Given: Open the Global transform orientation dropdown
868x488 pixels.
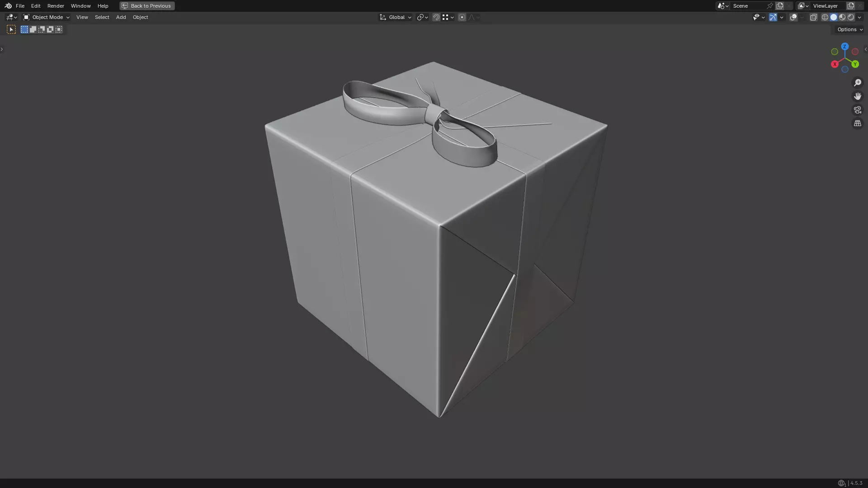Looking at the screenshot, I should (x=395, y=17).
